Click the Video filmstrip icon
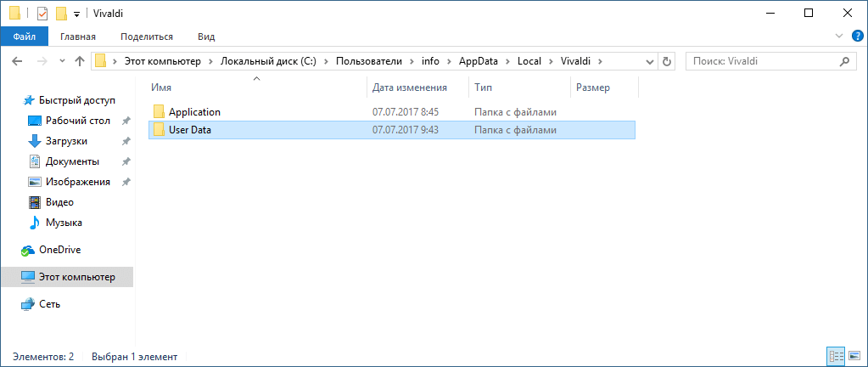This screenshot has width=868, height=367. tap(35, 202)
